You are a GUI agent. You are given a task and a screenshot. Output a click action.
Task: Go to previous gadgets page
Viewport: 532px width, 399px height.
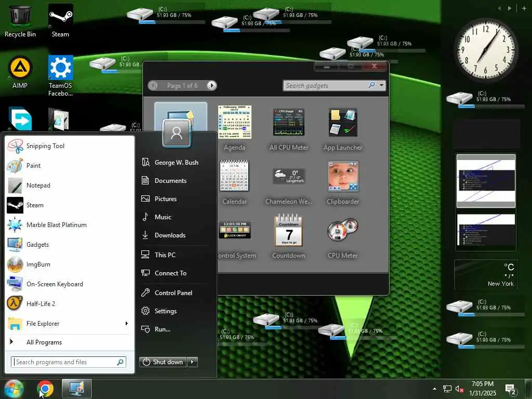point(153,86)
